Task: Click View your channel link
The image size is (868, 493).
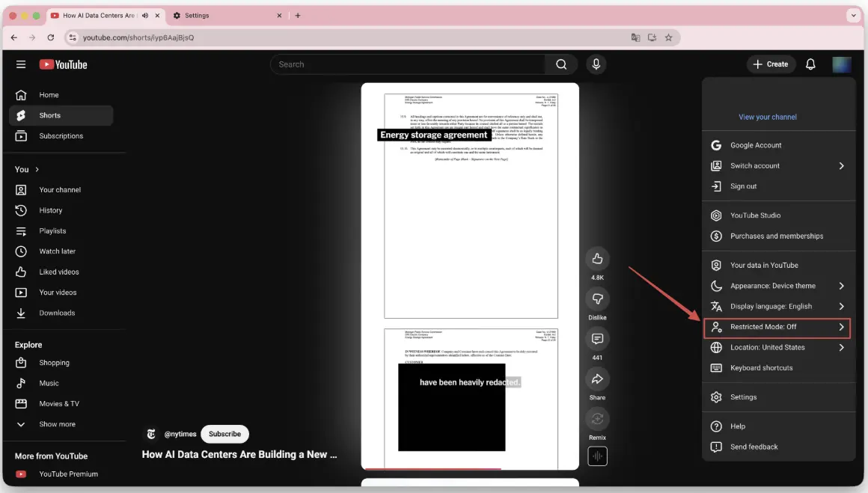Action: point(767,117)
